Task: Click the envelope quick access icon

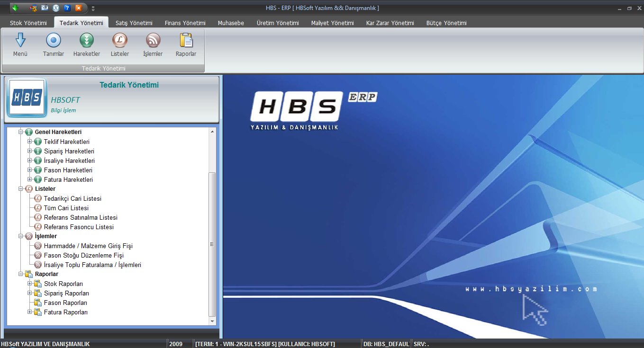Action: pos(45,8)
